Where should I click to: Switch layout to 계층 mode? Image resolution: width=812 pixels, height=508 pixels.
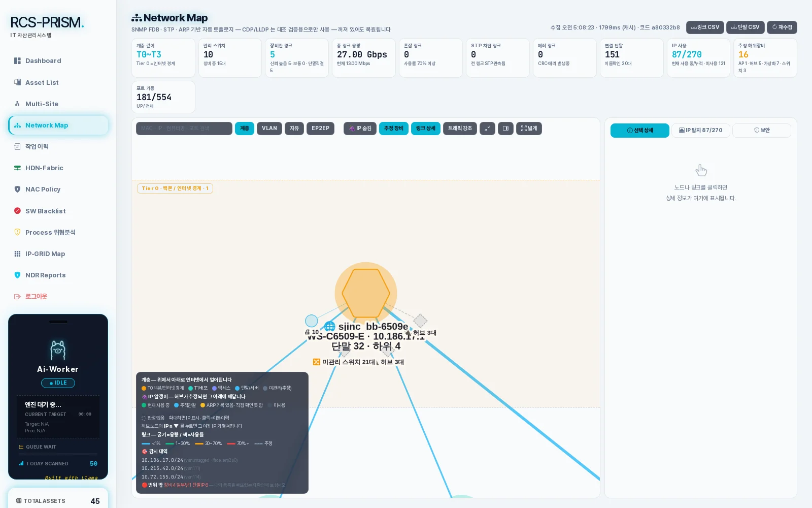(x=245, y=129)
